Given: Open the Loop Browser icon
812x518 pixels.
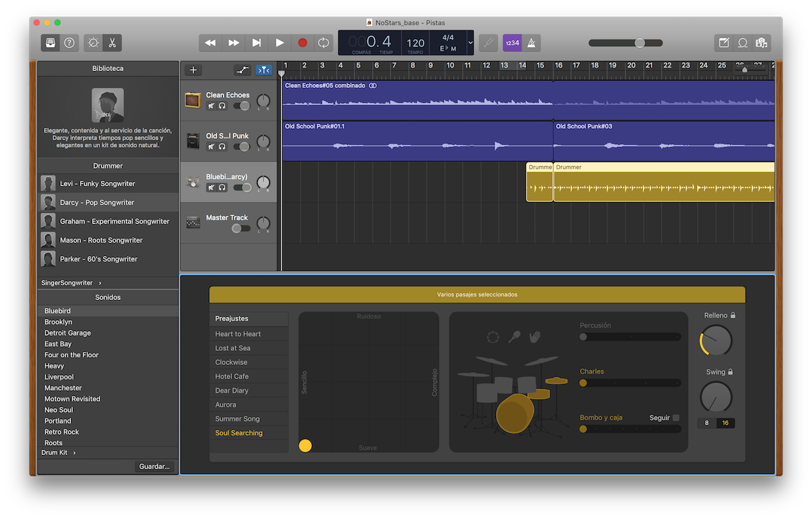Looking at the screenshot, I should (742, 43).
